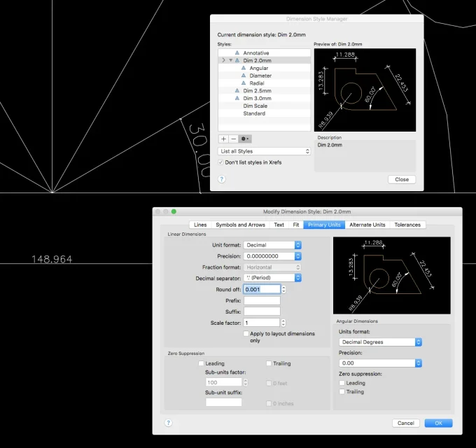Click OK to apply dimension style
This screenshot has height=448, width=476.
438,423
